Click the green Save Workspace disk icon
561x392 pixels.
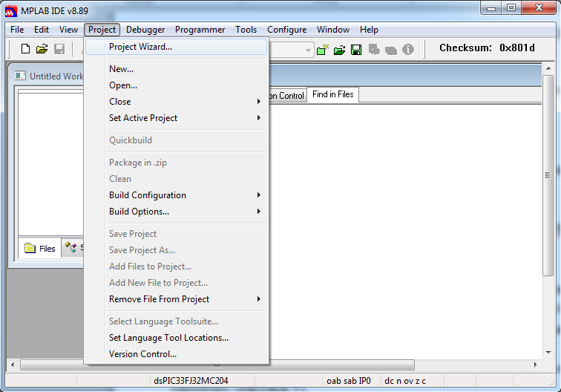click(356, 50)
